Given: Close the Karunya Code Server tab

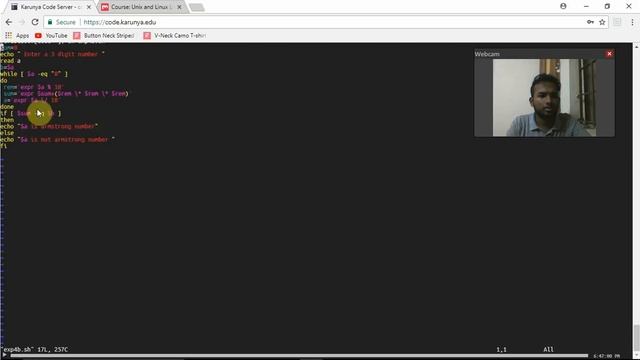Looking at the screenshot, I should [x=89, y=7].
